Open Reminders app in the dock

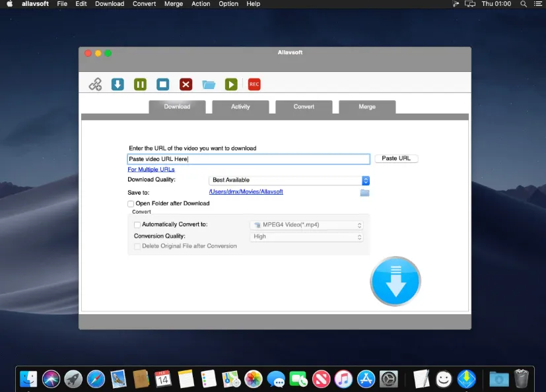click(x=209, y=379)
